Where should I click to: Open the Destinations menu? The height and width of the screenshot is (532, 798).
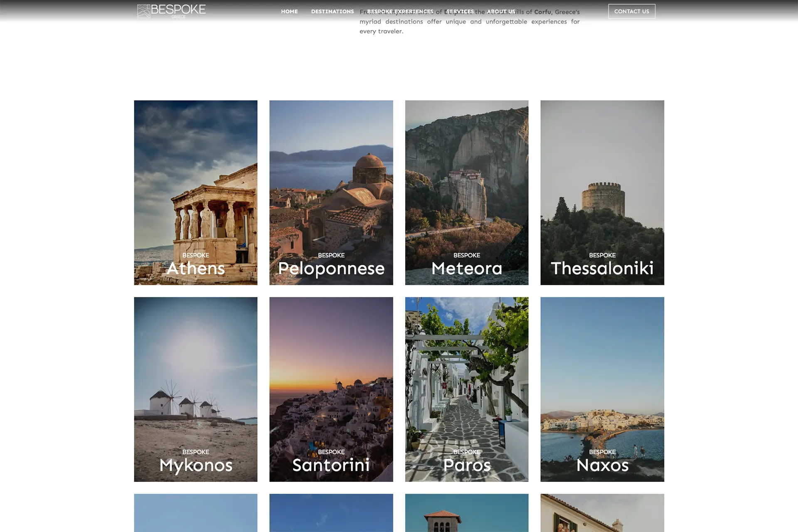(332, 12)
